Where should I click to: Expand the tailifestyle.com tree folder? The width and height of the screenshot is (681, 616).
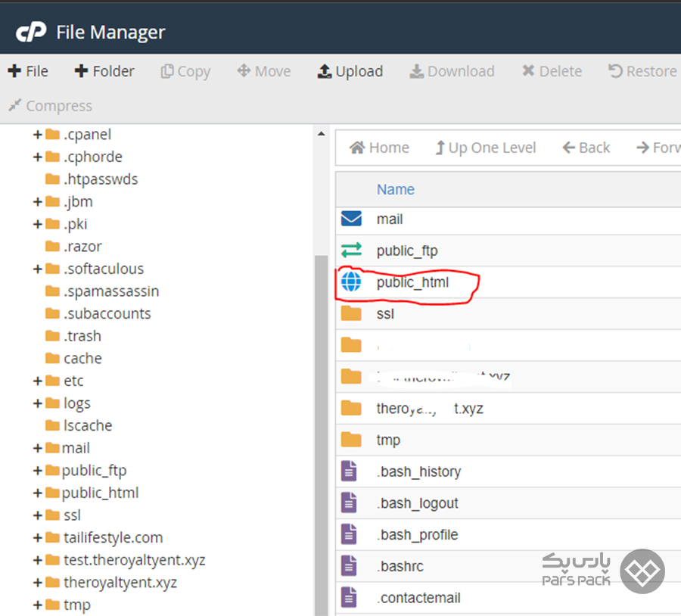38,538
